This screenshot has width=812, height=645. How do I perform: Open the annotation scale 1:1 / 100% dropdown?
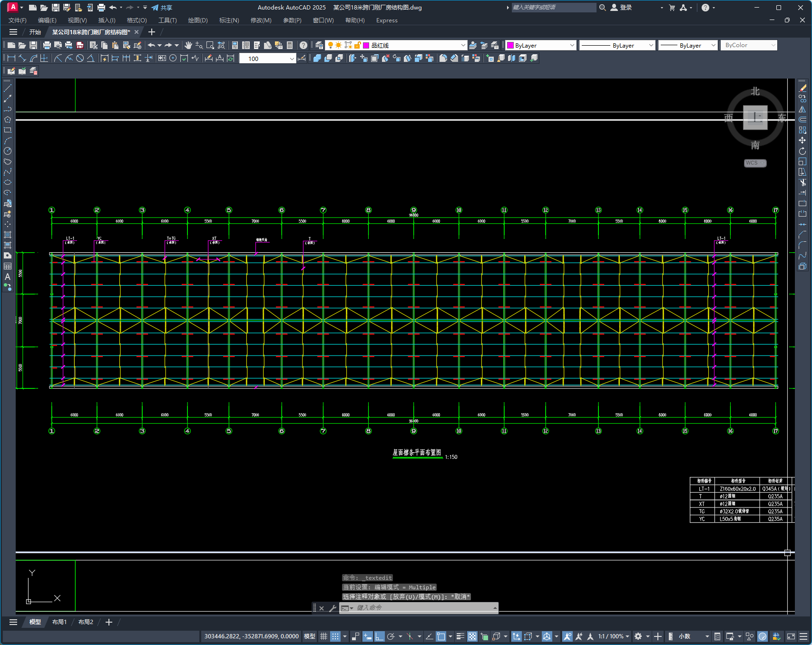pos(614,636)
